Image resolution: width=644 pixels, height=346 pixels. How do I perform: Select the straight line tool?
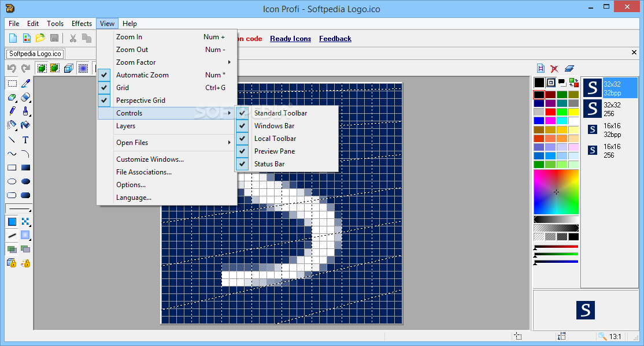[12, 140]
